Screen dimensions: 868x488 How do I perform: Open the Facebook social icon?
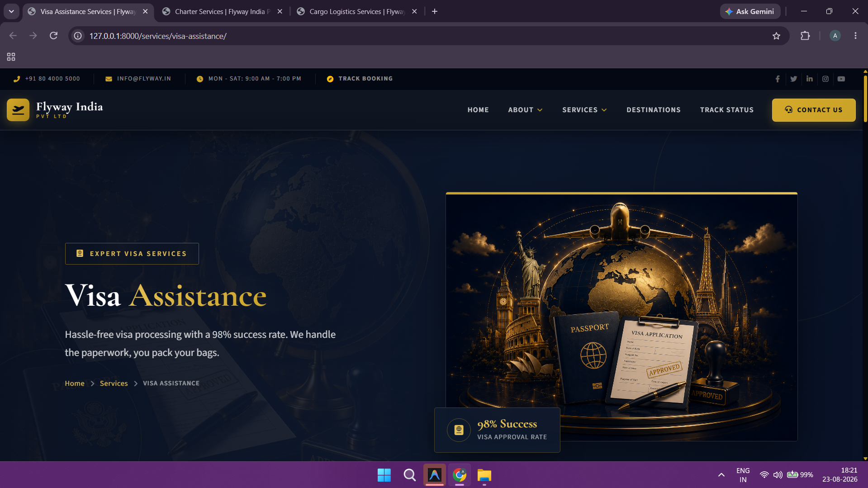pyautogui.click(x=778, y=79)
